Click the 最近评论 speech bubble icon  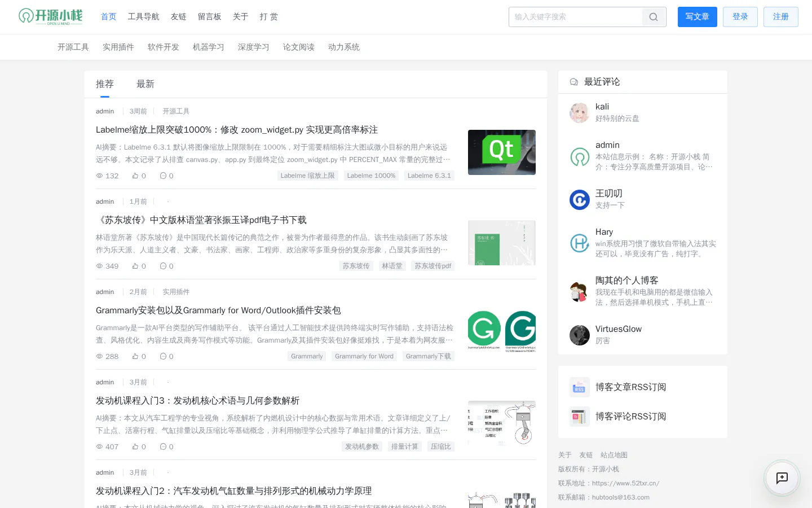[574, 82]
